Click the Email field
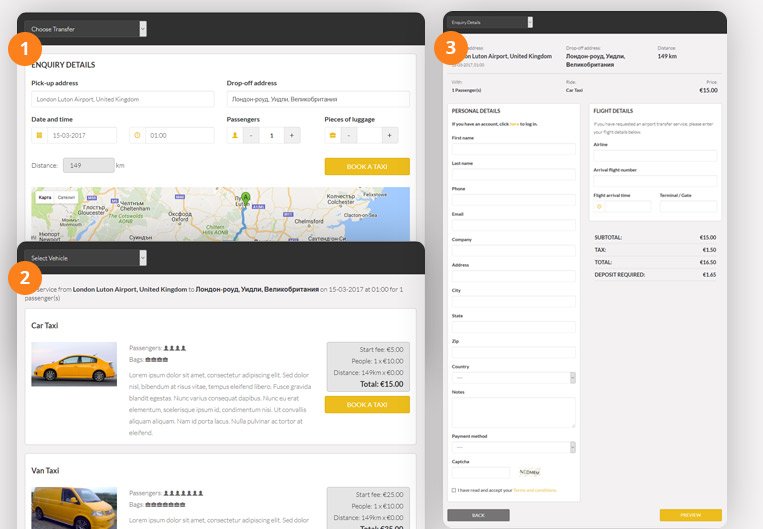Viewport: 763px width, 529px height. (x=514, y=225)
